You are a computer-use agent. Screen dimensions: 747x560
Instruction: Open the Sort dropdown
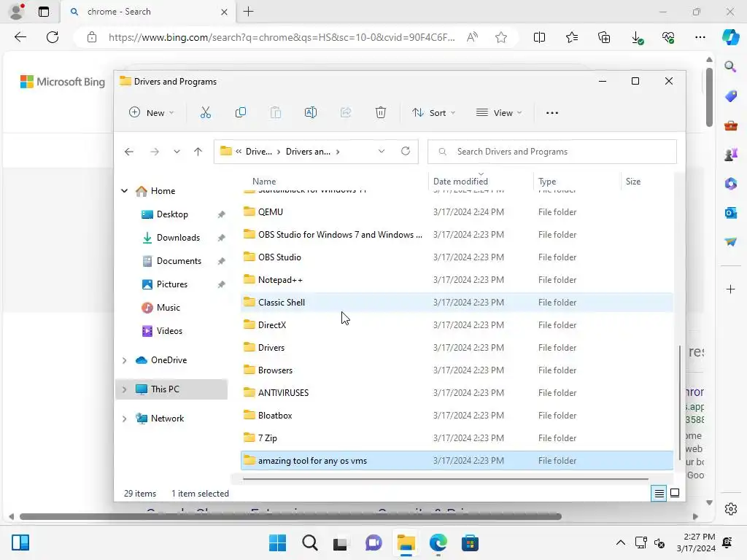433,113
